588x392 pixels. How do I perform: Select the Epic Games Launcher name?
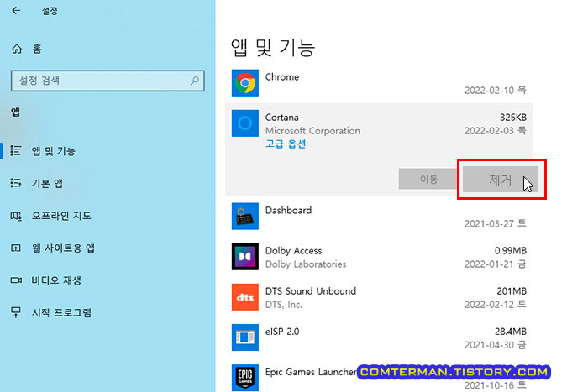(x=311, y=372)
